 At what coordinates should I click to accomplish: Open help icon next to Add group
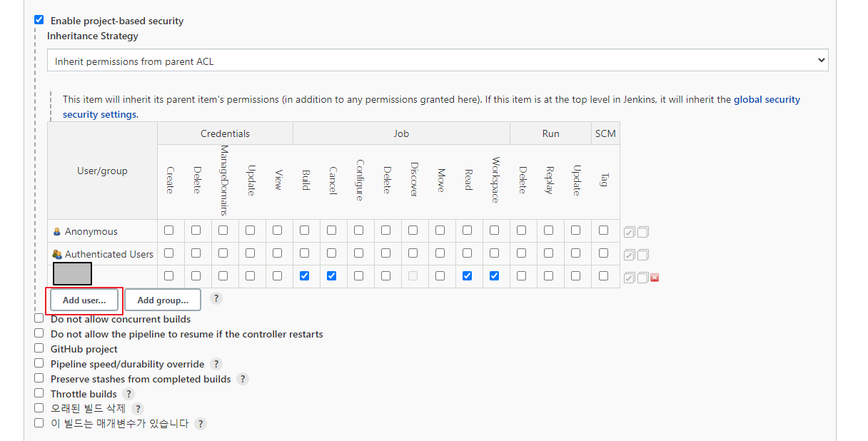click(216, 298)
